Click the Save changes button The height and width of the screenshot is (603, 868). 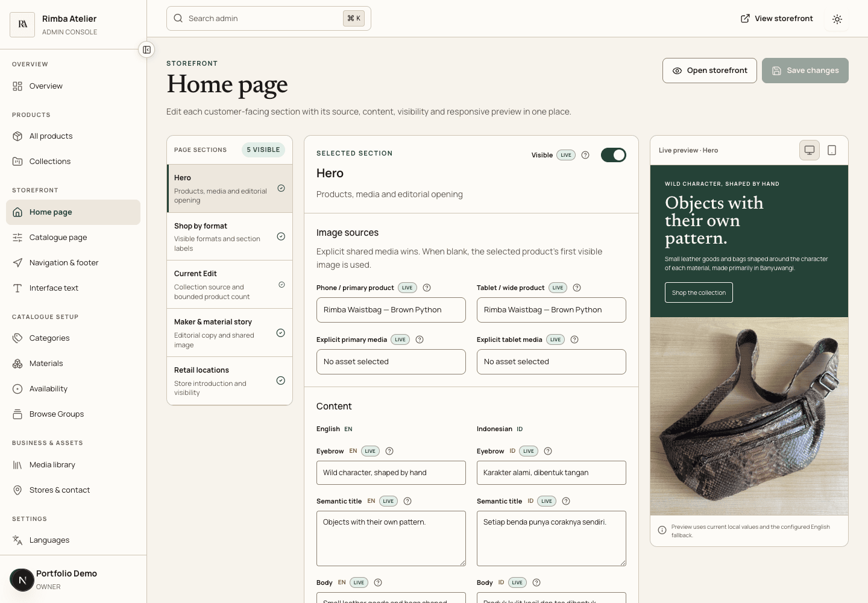click(x=805, y=71)
